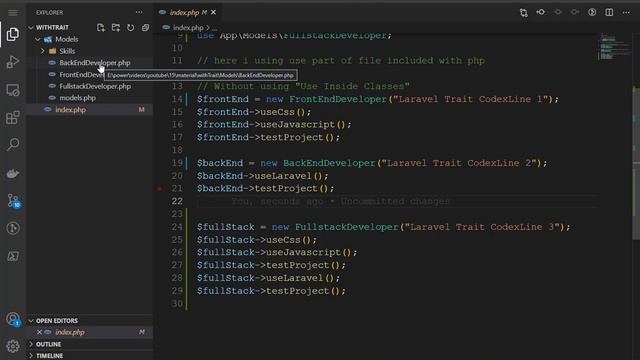Viewport: 640px width, 360px height.
Task: Close the index.php editor tab
Action: [x=213, y=13]
